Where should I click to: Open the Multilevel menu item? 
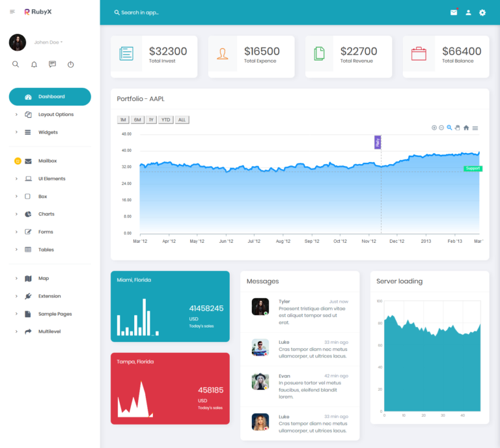[50, 331]
